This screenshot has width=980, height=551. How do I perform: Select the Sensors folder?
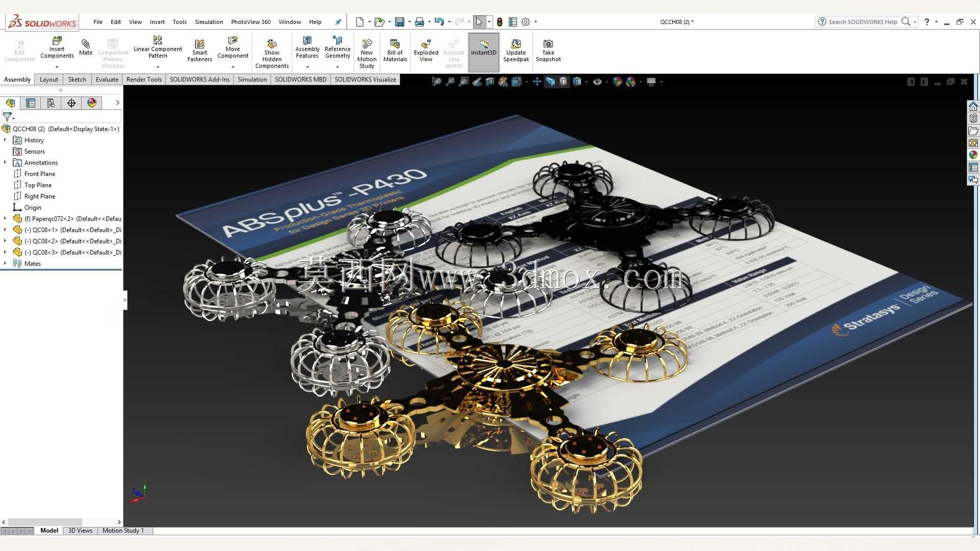pyautogui.click(x=34, y=152)
